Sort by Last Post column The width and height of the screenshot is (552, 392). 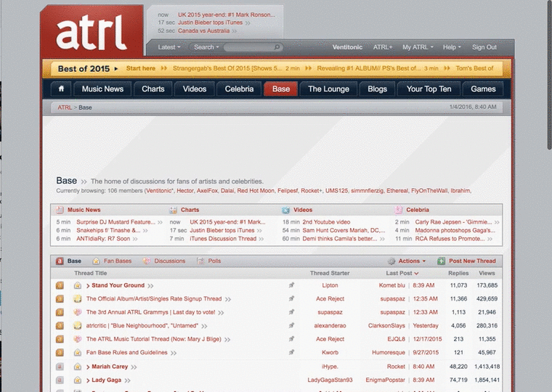coord(402,273)
